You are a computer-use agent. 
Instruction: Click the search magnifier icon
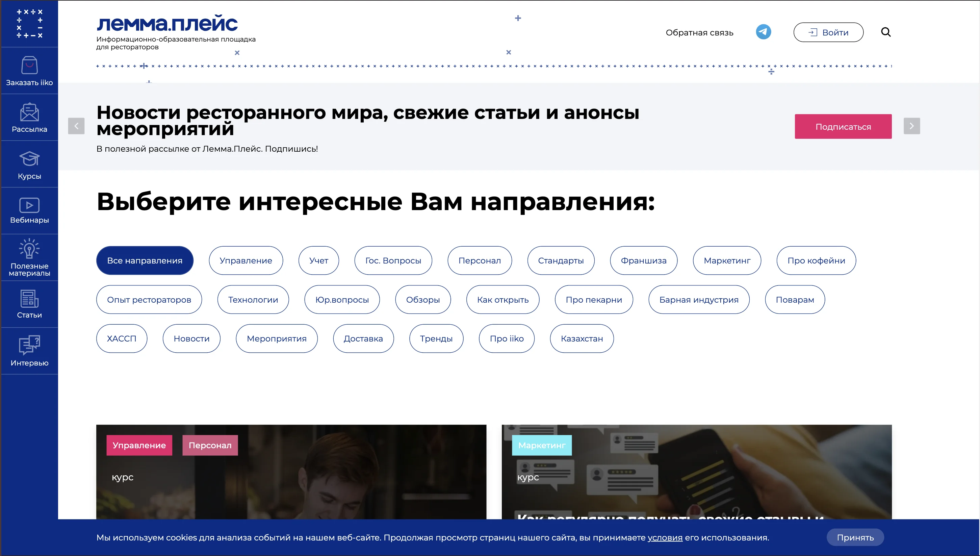(886, 32)
